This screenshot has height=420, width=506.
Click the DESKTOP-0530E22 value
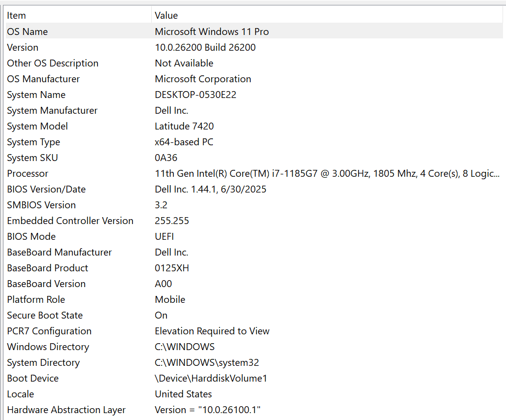click(196, 95)
